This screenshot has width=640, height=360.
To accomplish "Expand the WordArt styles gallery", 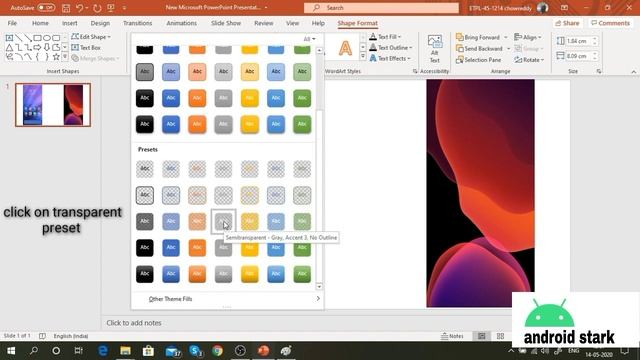I will coord(362,57).
